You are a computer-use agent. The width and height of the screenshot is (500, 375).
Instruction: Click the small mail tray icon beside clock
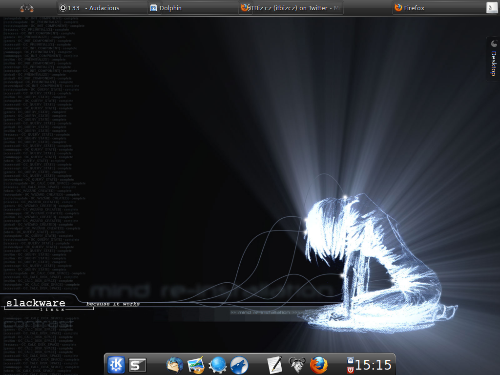(x=350, y=360)
